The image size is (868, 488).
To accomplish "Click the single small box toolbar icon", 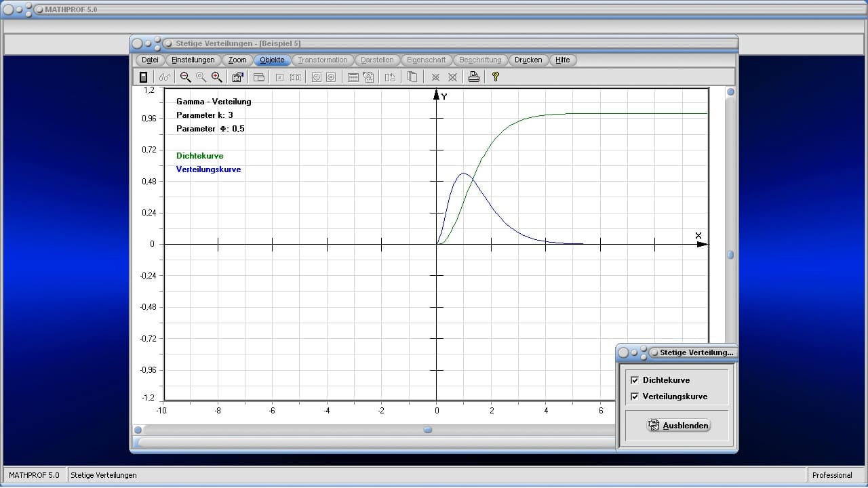I will (x=279, y=77).
